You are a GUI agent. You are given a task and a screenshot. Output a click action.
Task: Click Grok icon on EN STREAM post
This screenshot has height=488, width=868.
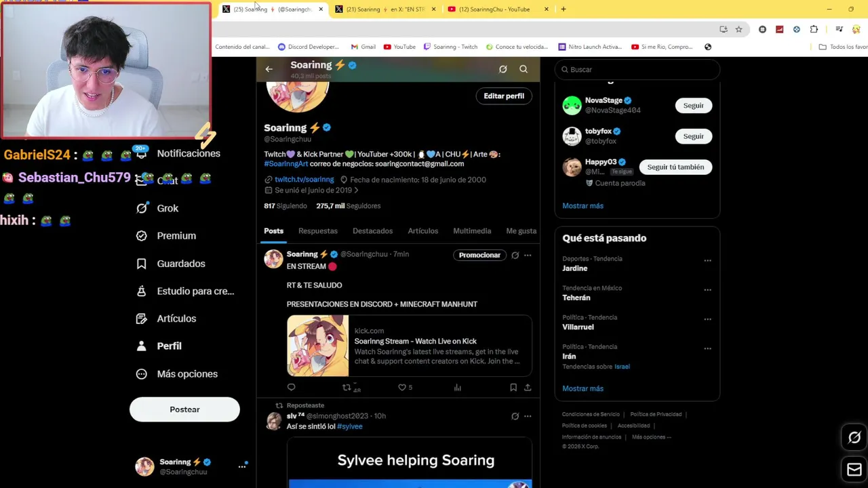[515, 256]
